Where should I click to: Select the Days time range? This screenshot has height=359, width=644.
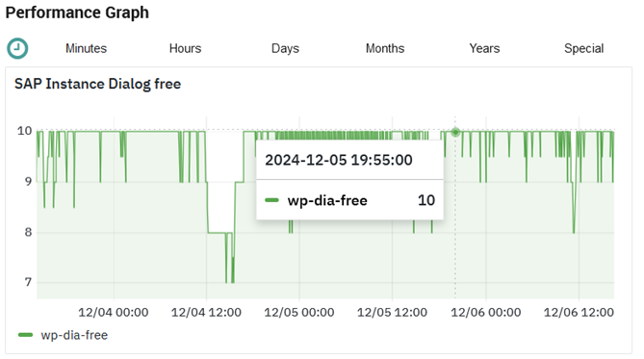[285, 48]
